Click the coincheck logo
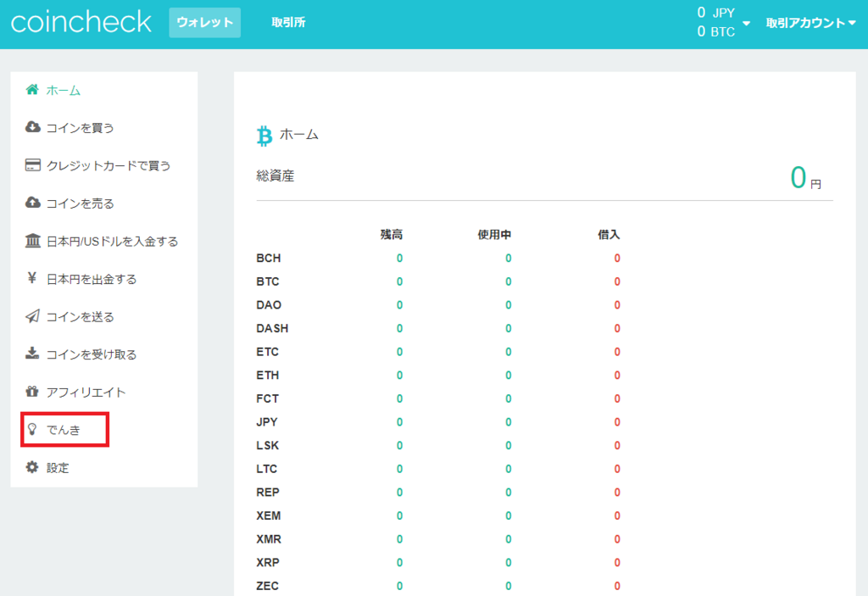 pyautogui.click(x=81, y=22)
